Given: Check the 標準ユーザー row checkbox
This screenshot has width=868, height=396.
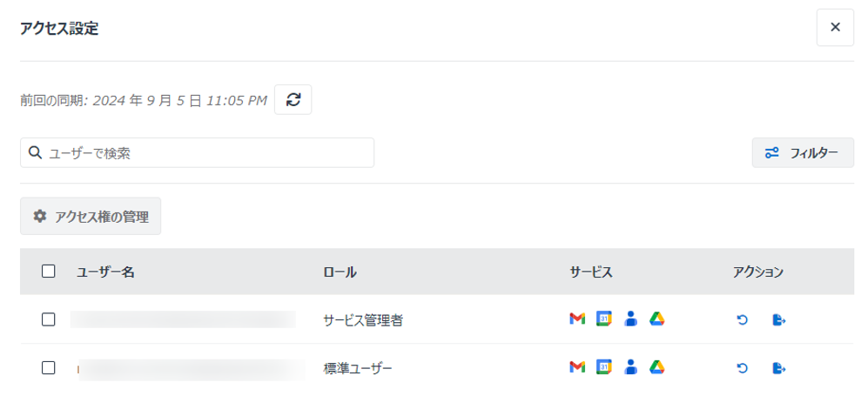Looking at the screenshot, I should pyautogui.click(x=49, y=368).
